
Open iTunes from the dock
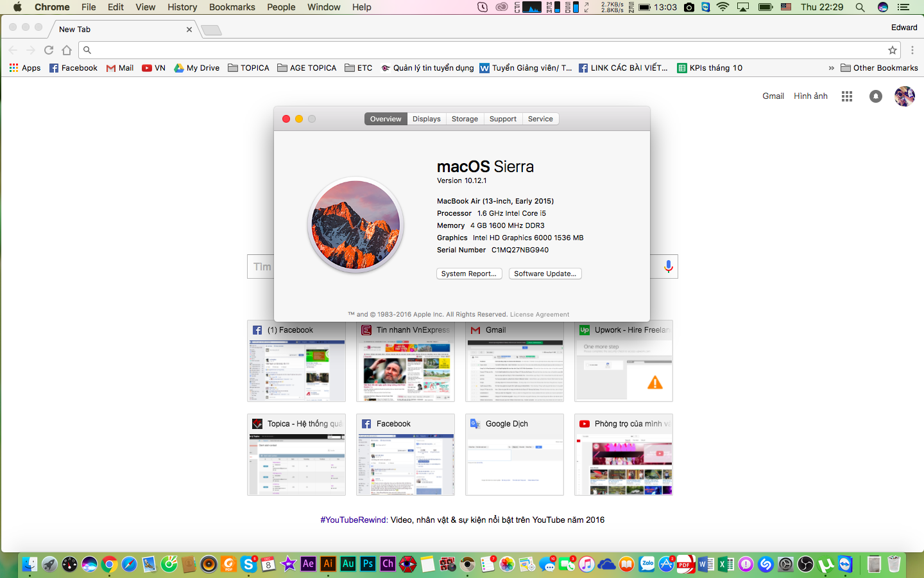tap(586, 565)
